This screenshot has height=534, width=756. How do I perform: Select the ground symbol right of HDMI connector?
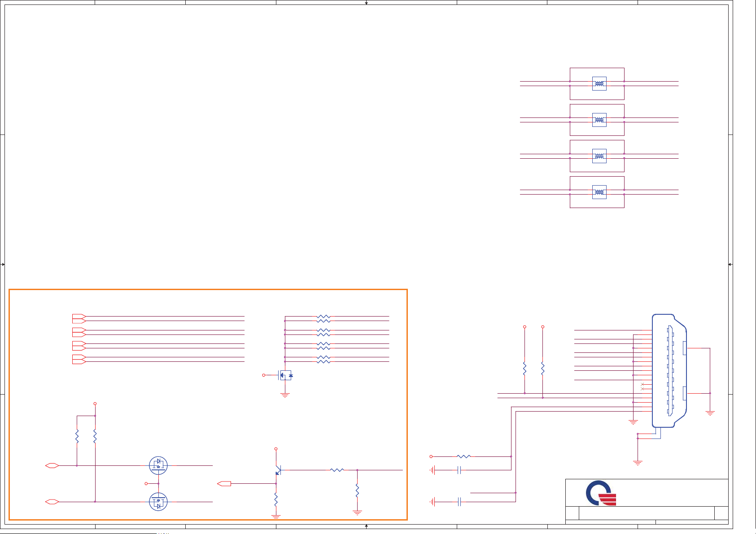point(710,413)
